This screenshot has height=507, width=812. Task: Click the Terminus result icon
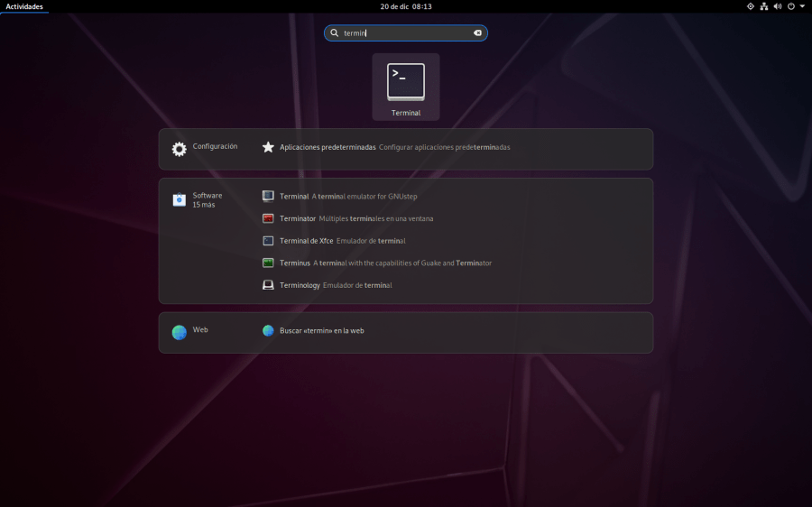pyautogui.click(x=268, y=263)
